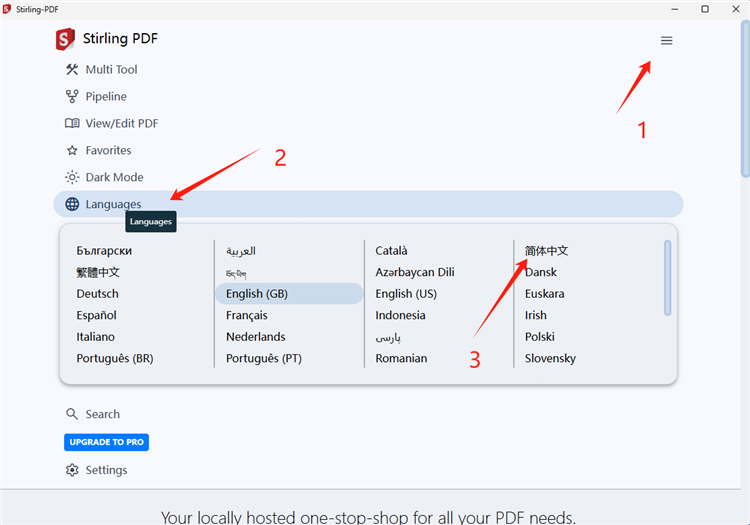Select Euskara language
Viewport: 750px width, 525px height.
(x=544, y=294)
